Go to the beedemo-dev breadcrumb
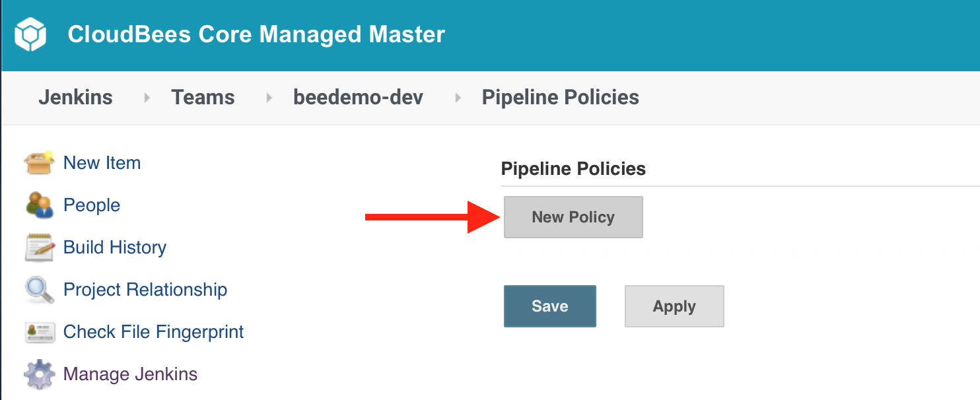 pos(358,97)
